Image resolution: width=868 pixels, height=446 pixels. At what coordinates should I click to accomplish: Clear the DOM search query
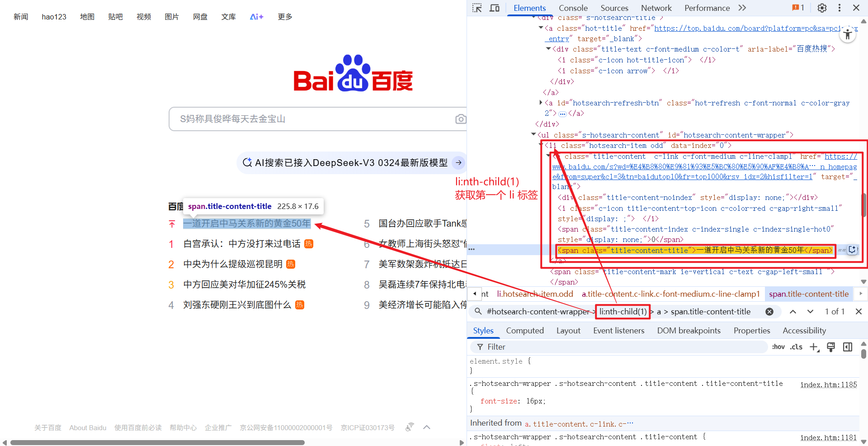coord(769,312)
